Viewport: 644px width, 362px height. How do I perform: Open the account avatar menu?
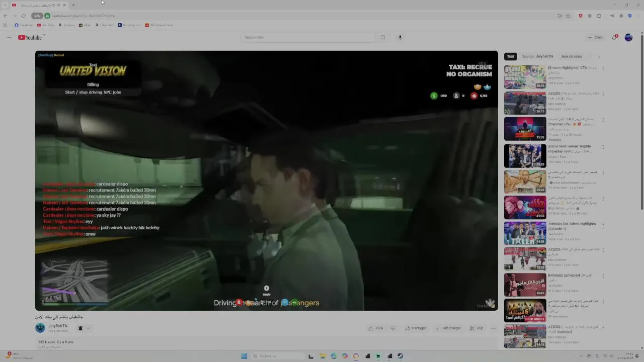[x=628, y=37]
